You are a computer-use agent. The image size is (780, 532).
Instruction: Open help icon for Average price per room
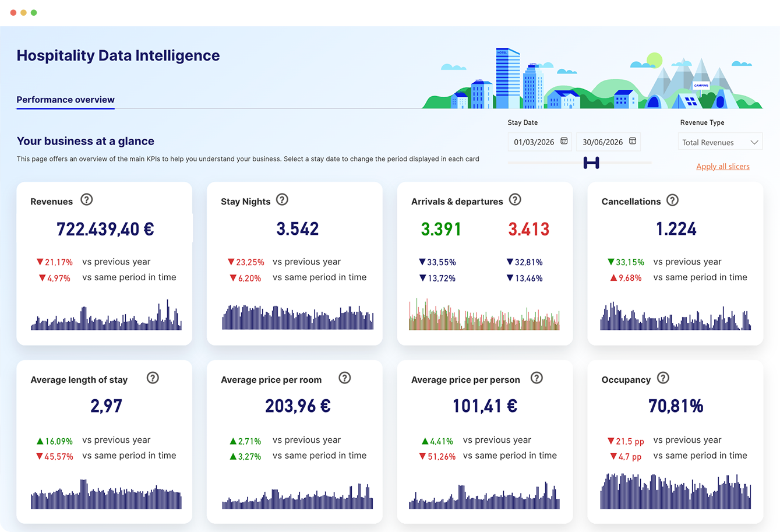(x=345, y=378)
